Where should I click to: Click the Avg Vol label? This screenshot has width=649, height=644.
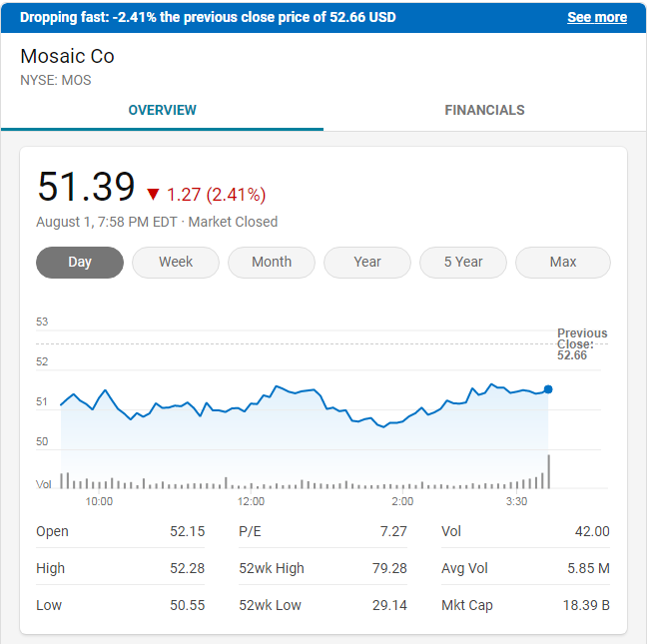click(464, 568)
